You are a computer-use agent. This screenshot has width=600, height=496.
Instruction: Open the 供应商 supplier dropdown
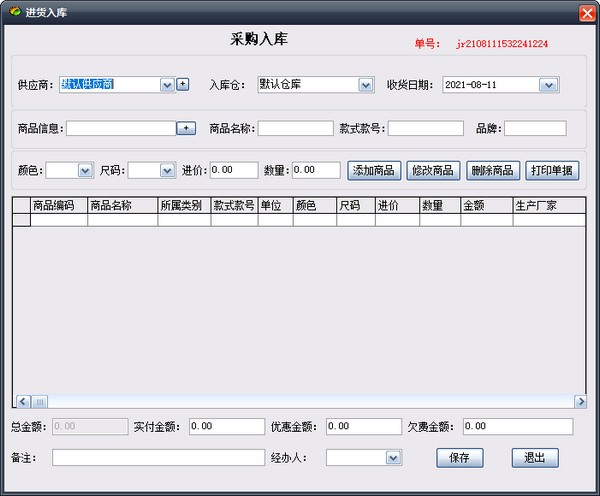point(167,85)
